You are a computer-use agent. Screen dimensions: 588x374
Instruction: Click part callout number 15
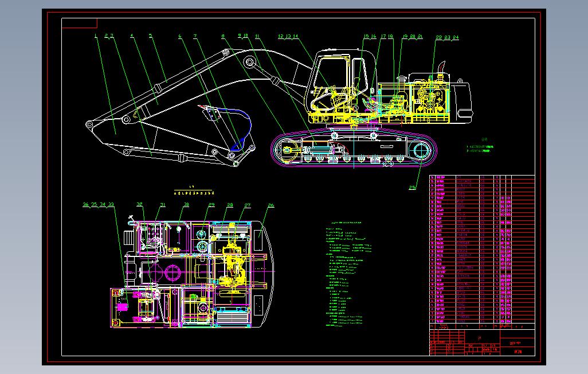tap(366, 36)
